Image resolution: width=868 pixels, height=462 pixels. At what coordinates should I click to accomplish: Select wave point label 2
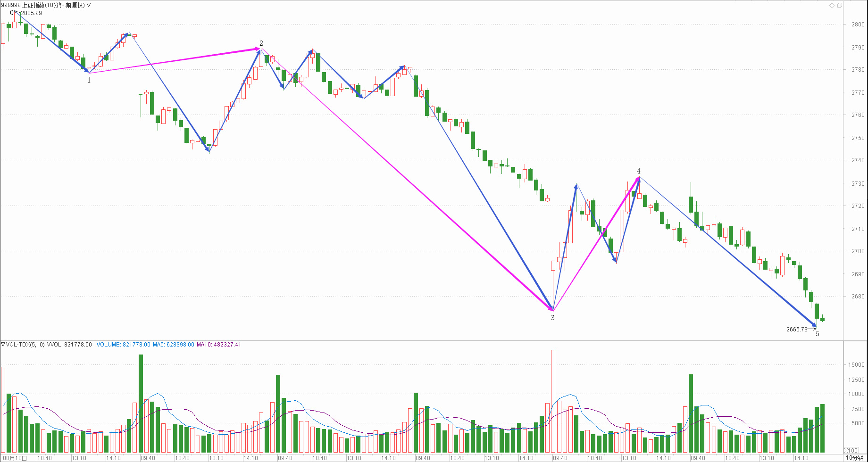click(261, 43)
